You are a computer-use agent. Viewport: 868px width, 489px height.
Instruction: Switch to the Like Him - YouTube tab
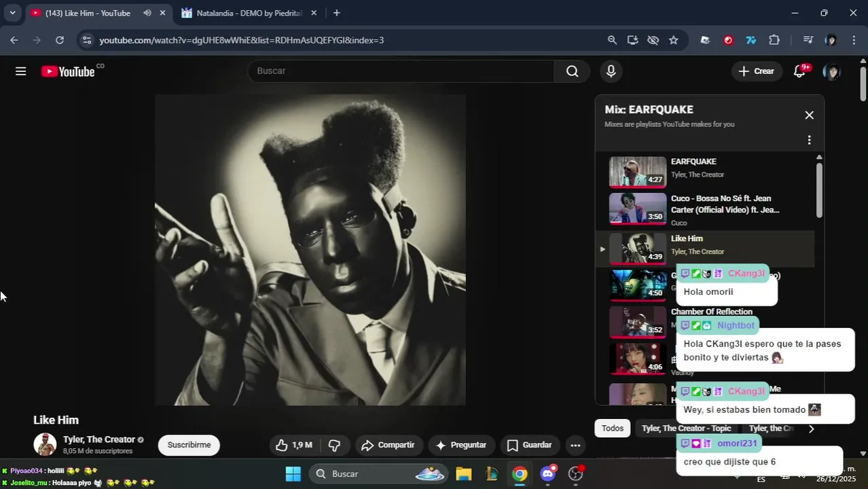pos(87,13)
